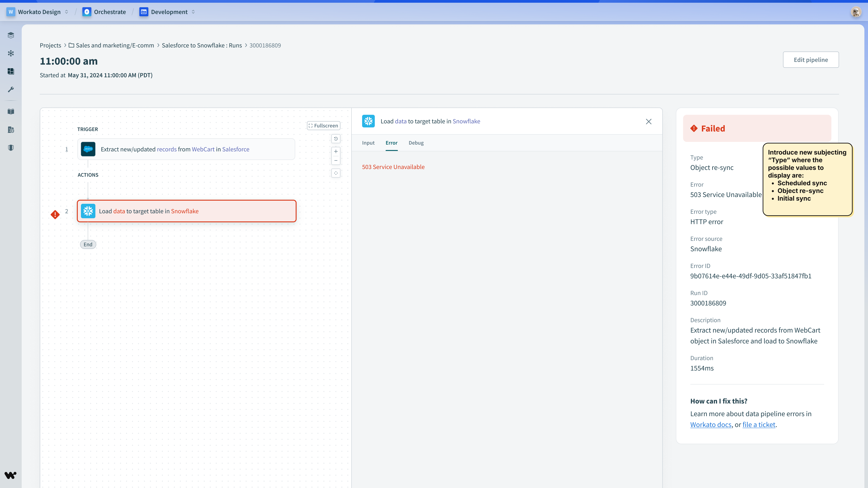Switch to the Input tab
The height and width of the screenshot is (488, 868).
[x=368, y=143]
